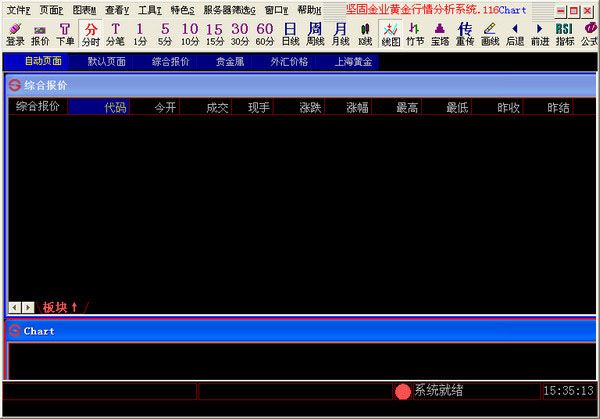Image resolution: width=600 pixels, height=419 pixels.
Task: Click the 下单 place order icon
Action: (65, 34)
